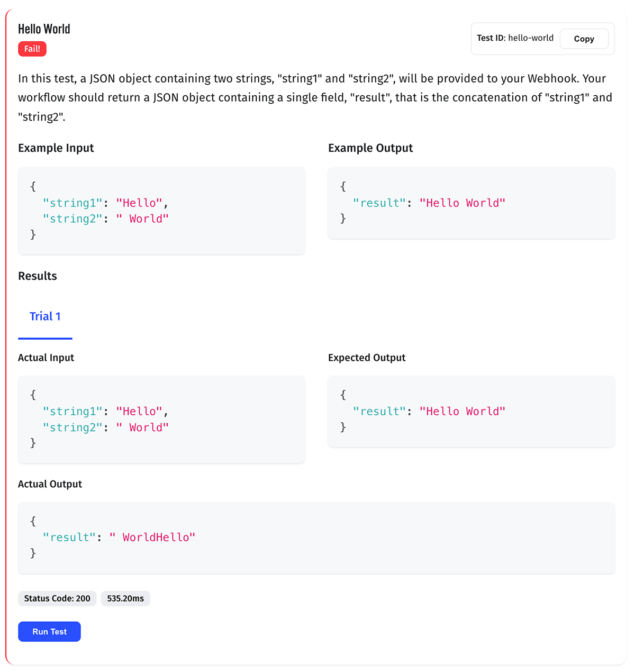Click the Expected Output heading
Screen dimensions: 635x672
367,358
